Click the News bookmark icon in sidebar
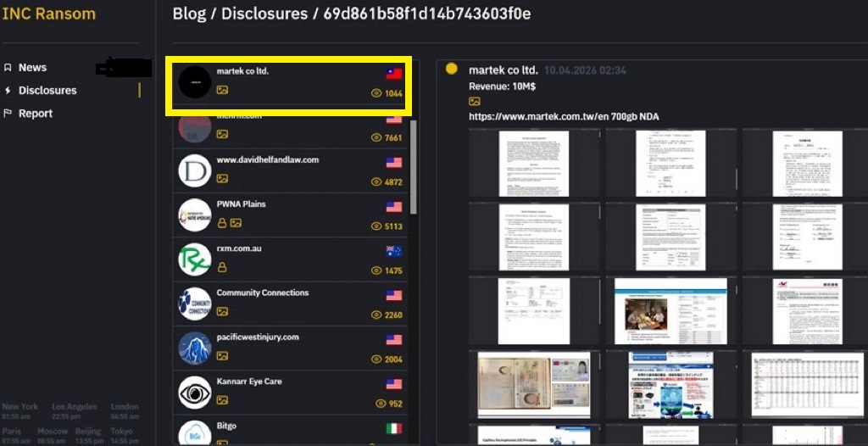The width and height of the screenshot is (868, 446). [8, 68]
